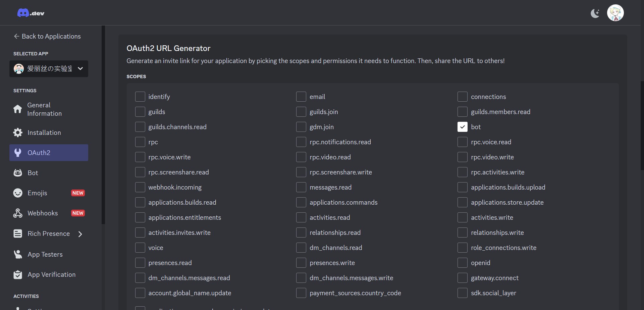644x310 pixels.
Task: Click the Installation gear icon
Action: tap(18, 133)
